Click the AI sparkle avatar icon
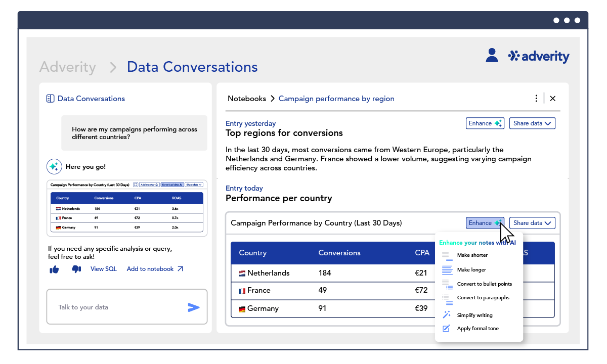This screenshot has height=364, width=607. pyautogui.click(x=54, y=167)
